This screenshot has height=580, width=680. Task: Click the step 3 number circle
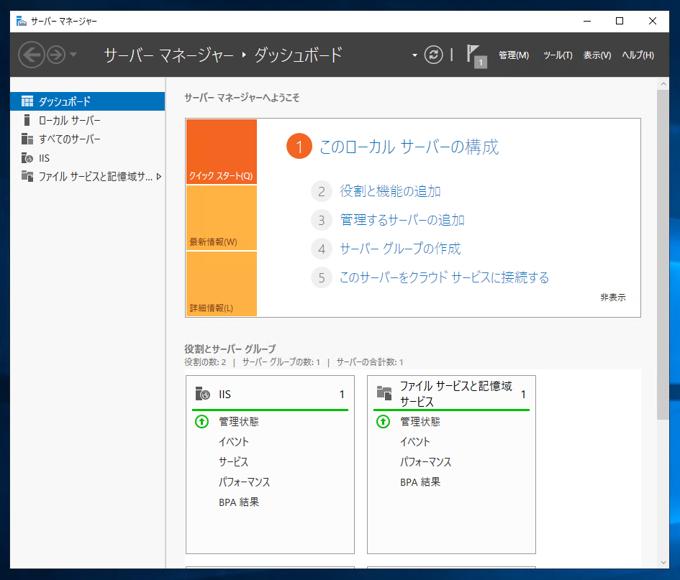pos(321,220)
